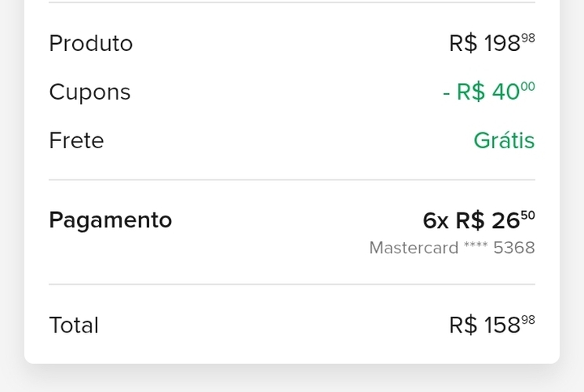Select the product price R$ 198,98
This screenshot has height=392, width=584.
click(x=491, y=43)
